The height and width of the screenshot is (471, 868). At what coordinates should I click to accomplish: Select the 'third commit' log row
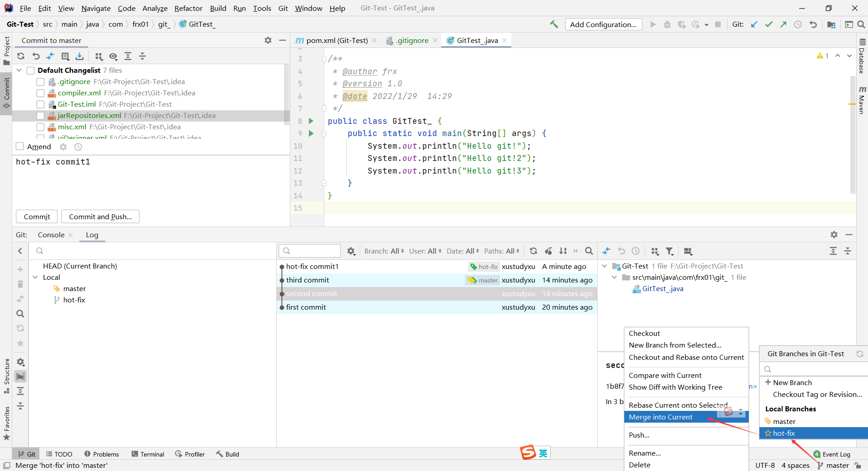(x=437, y=280)
